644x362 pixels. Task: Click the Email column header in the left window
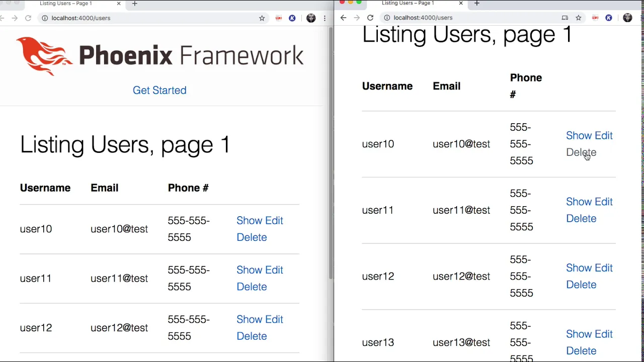(105, 188)
